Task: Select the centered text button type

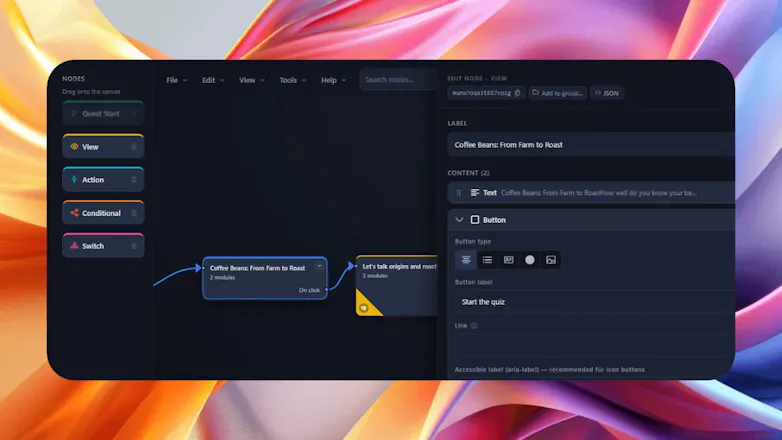Action: click(x=466, y=260)
